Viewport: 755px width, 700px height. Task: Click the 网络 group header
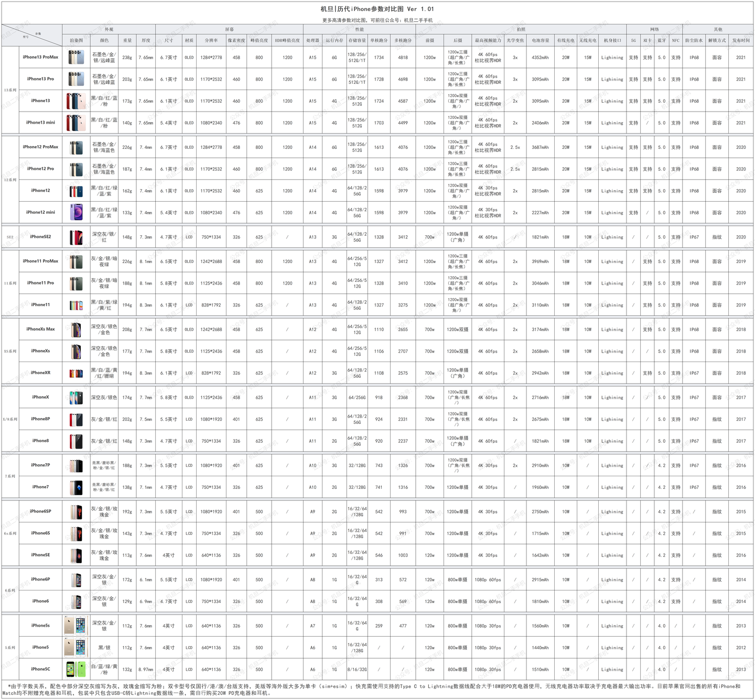point(654,29)
